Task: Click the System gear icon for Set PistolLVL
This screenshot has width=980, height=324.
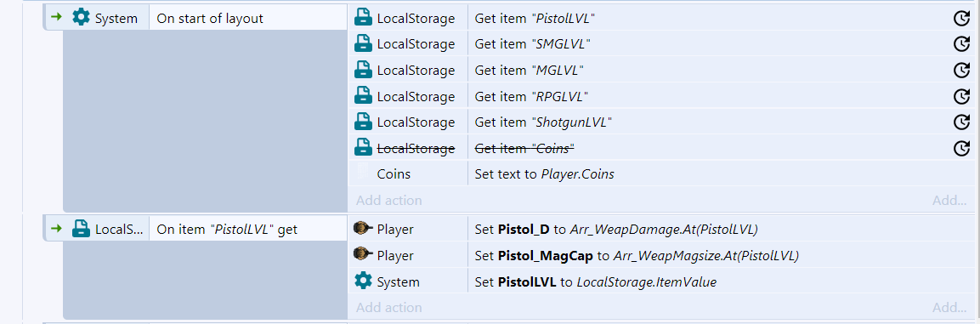Action: 363,281
